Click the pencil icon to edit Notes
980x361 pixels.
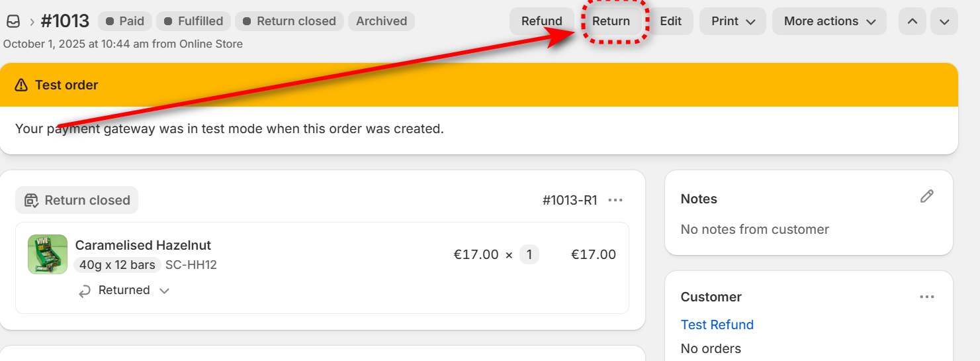pos(926,196)
